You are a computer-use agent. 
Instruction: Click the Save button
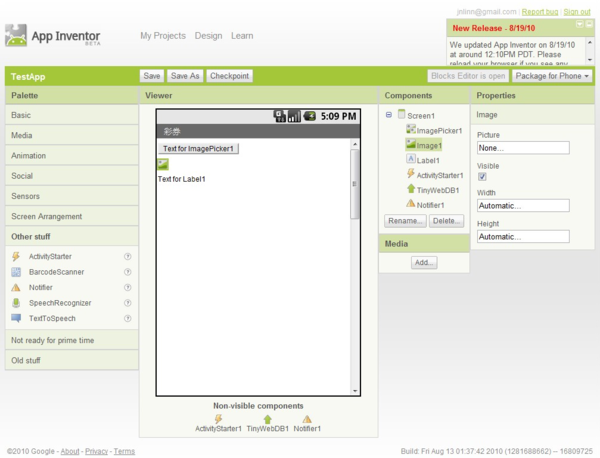[152, 76]
